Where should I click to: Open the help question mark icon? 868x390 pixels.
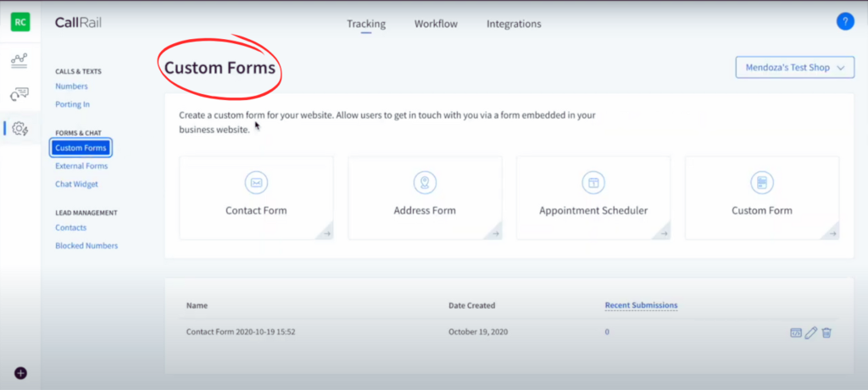coord(845,21)
